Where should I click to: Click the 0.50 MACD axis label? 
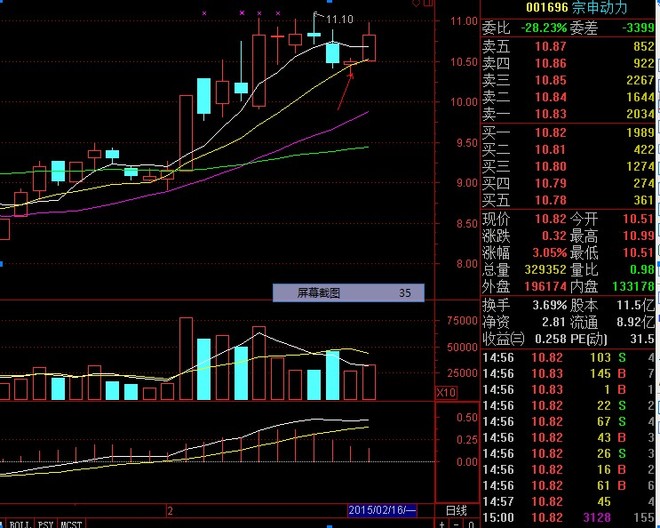[x=467, y=418]
